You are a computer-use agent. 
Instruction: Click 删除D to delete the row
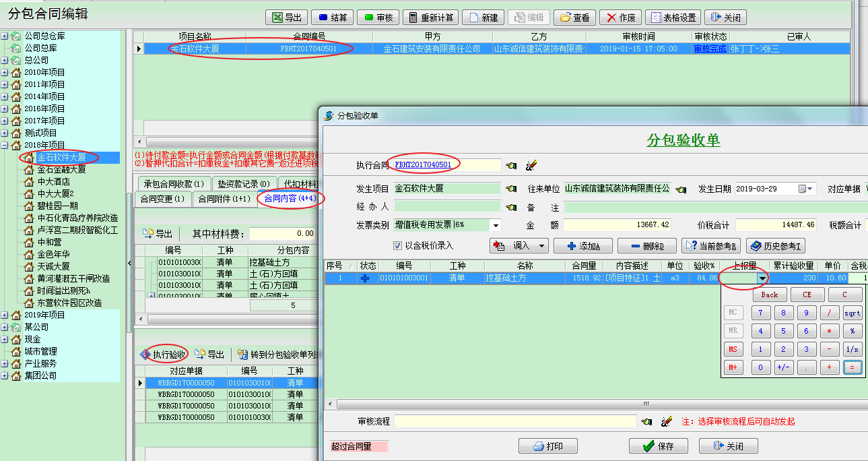click(646, 246)
